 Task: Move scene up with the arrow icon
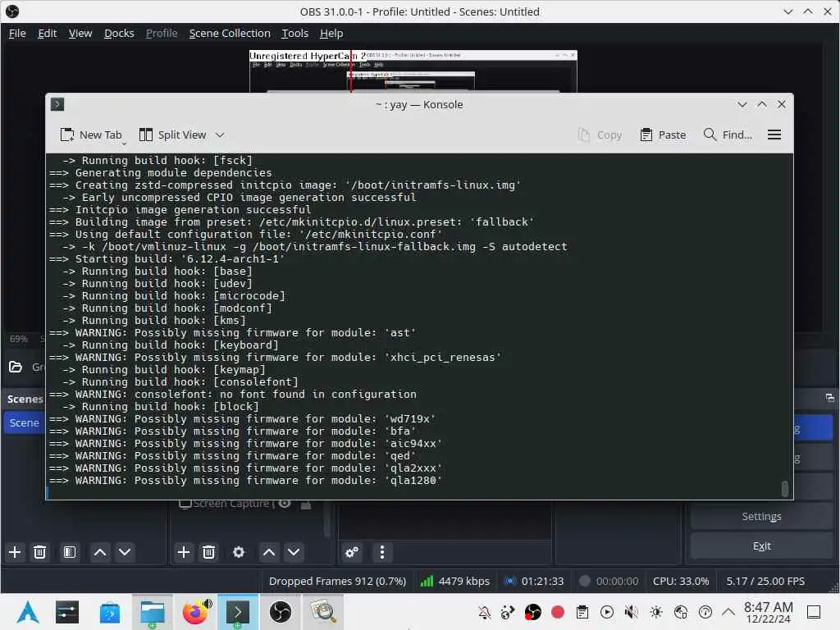pos(99,552)
